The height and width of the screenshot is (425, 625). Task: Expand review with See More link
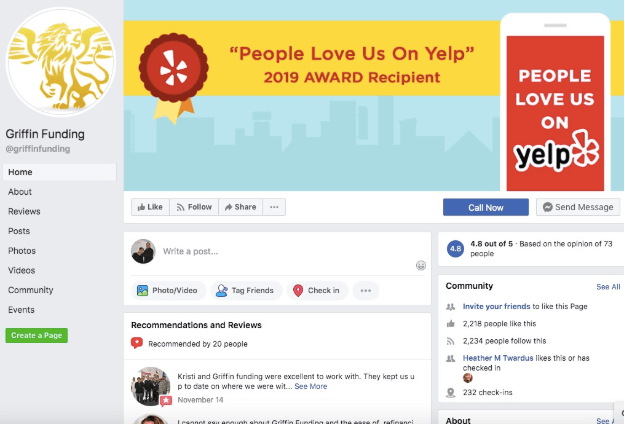(311, 386)
